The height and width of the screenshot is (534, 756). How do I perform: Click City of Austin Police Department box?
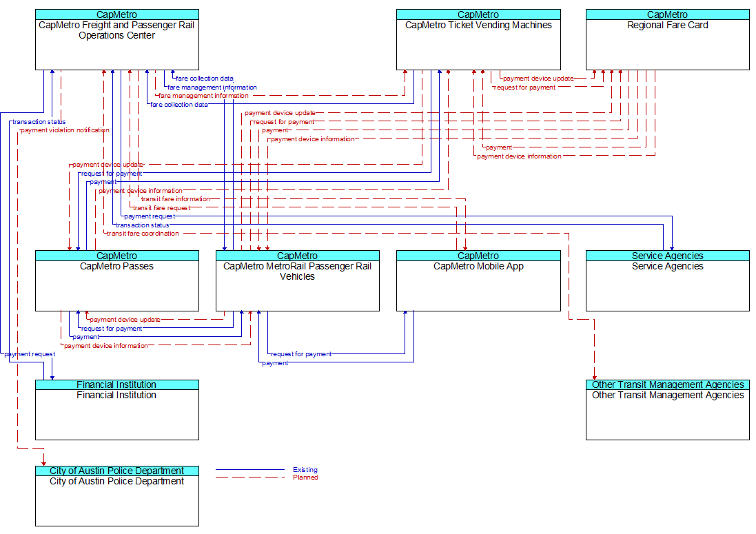tap(116, 496)
